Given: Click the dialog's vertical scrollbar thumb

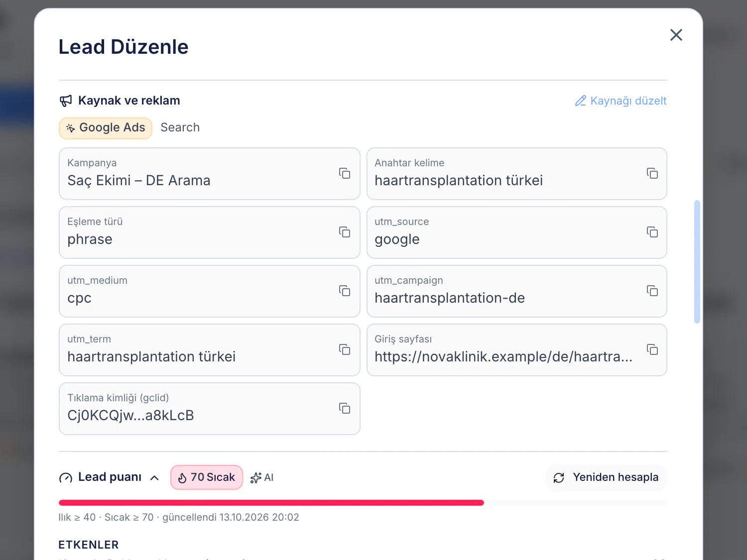Looking at the screenshot, I should [697, 262].
